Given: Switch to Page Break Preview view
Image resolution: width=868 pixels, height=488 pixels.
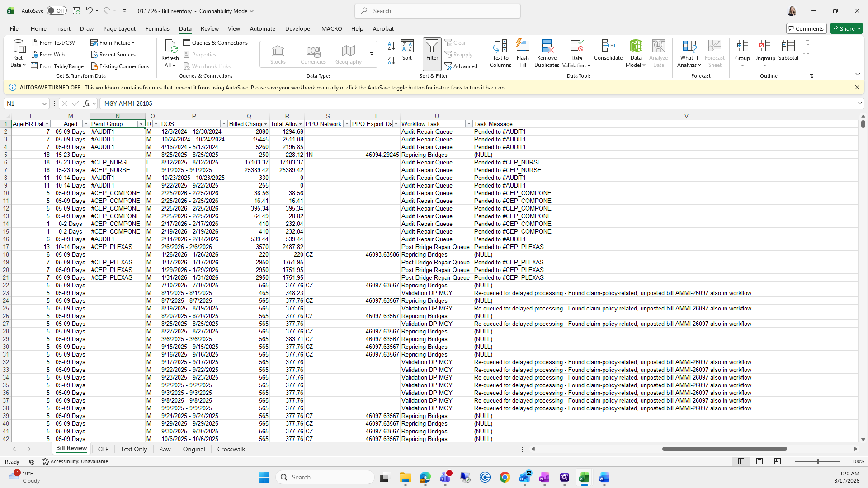Looking at the screenshot, I should 777,461.
